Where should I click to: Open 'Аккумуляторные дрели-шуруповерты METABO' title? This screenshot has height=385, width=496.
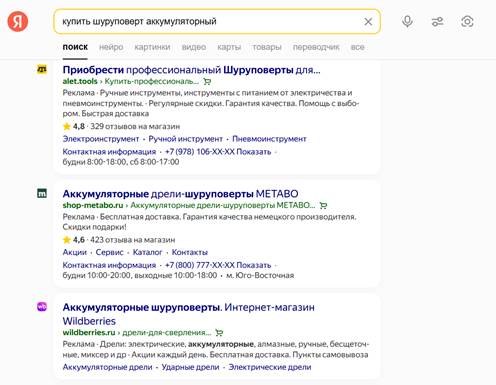pos(180,194)
